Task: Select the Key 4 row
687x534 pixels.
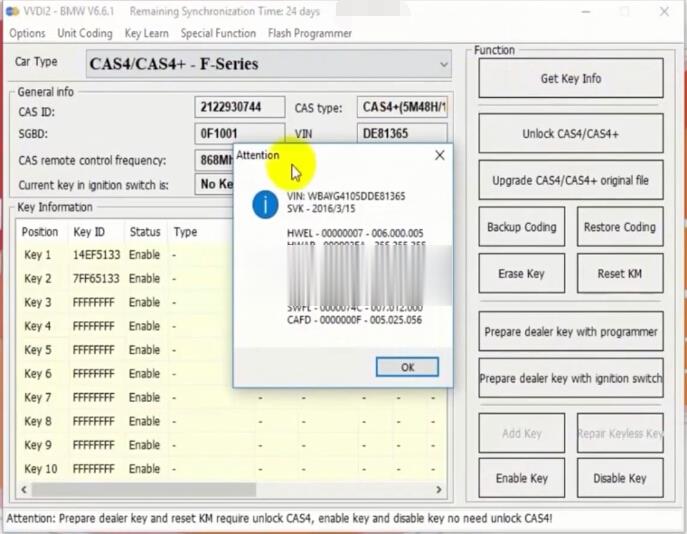Action: click(126, 326)
